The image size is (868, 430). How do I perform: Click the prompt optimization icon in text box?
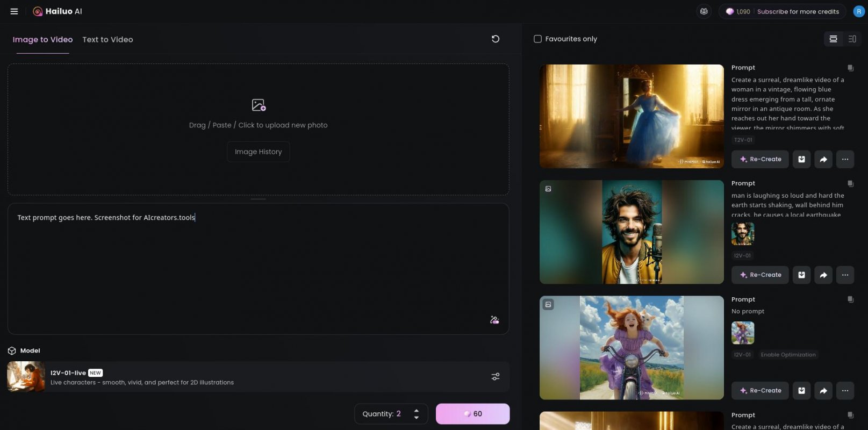click(494, 320)
